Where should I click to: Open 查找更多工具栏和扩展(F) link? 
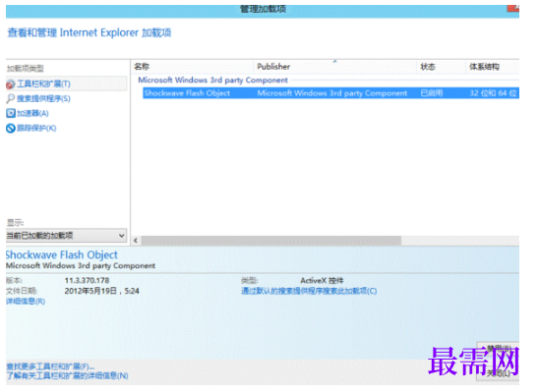point(50,366)
